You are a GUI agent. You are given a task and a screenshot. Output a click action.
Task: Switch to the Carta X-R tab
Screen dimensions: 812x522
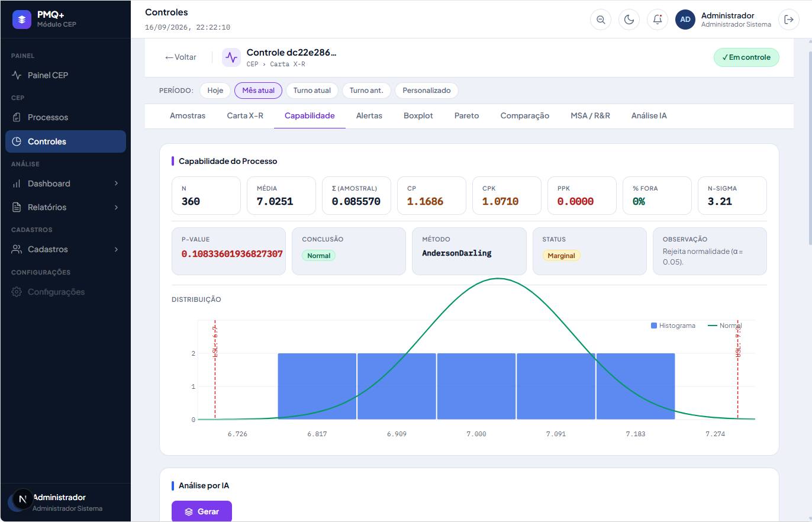click(245, 116)
